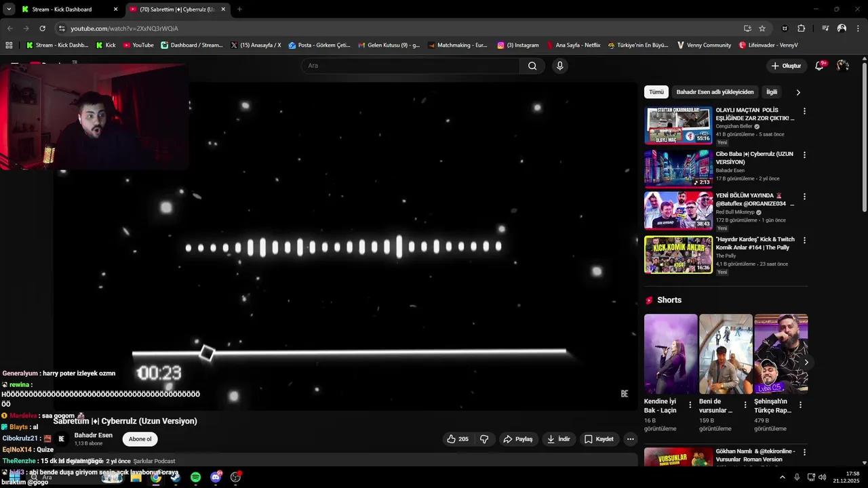Open the Venny Community bookmark
868x488 pixels.
tap(703, 45)
